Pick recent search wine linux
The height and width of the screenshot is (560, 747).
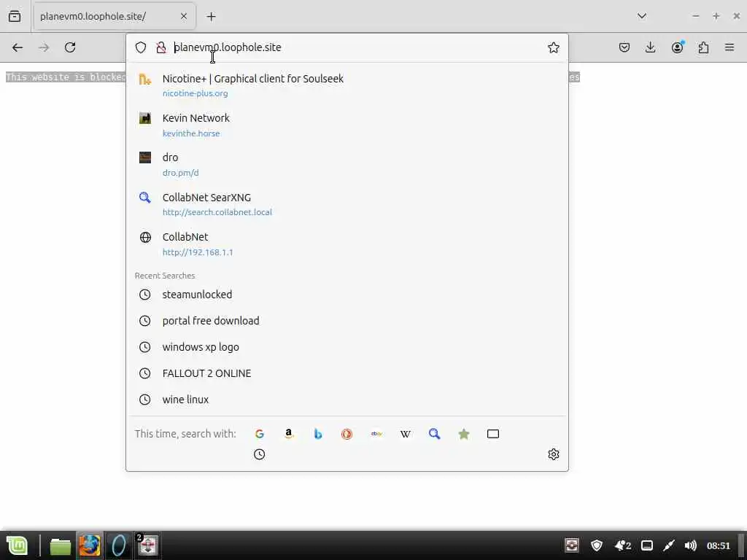coord(347,399)
